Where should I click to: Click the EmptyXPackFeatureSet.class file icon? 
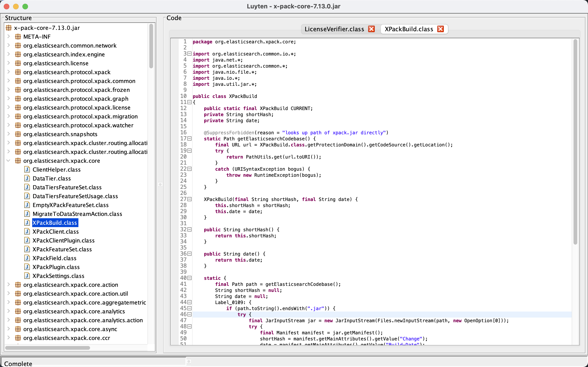(x=27, y=205)
